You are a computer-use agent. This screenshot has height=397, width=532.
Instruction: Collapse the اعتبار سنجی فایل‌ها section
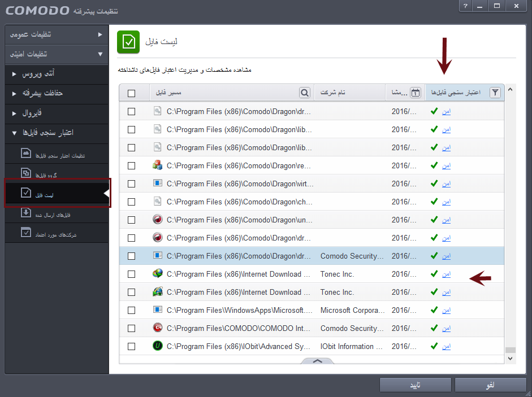(57, 133)
